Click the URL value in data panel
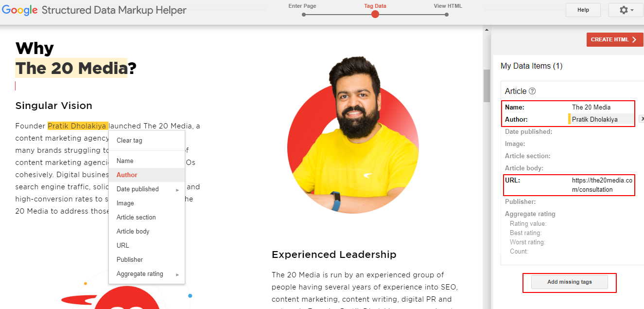 pyautogui.click(x=602, y=185)
